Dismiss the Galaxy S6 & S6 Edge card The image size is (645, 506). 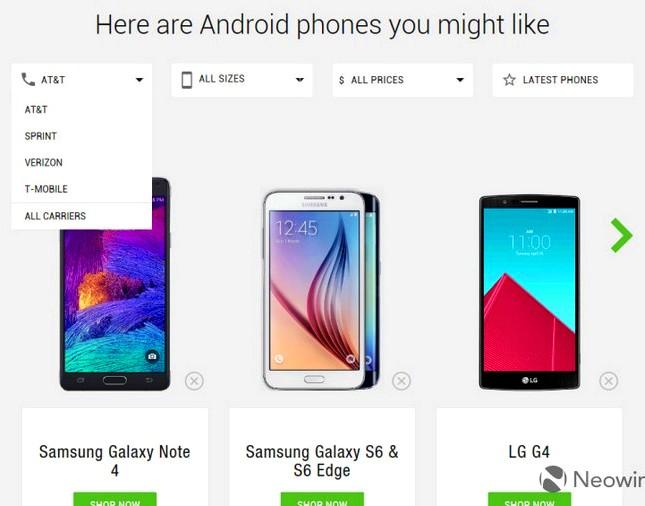[401, 381]
